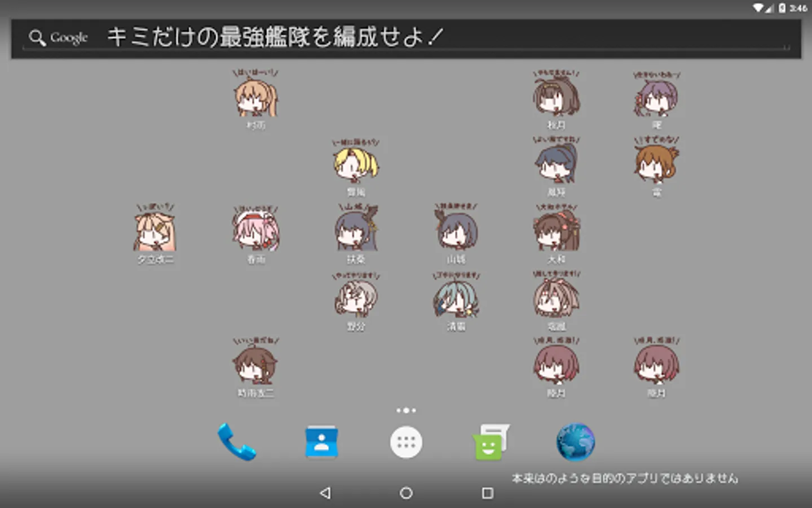
Task: Open the blue-ponytail 鳳翔 character icon
Action: tap(557, 167)
